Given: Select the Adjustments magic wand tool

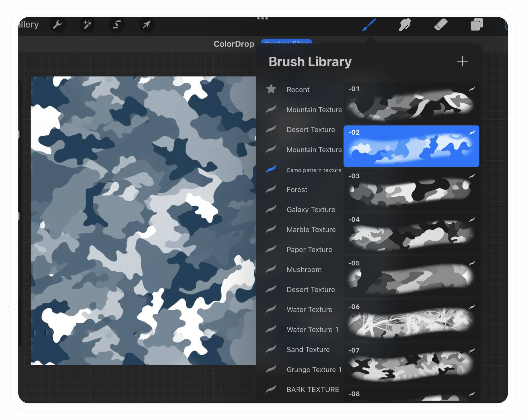Looking at the screenshot, I should tap(87, 25).
